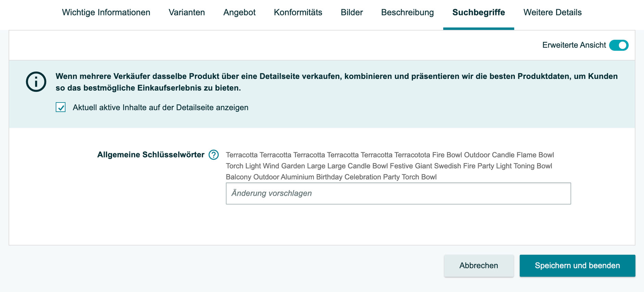Click the label Aktuell aktive Inhalte auf der Detailseite anzeigen
644x292 pixels.
[x=160, y=108]
